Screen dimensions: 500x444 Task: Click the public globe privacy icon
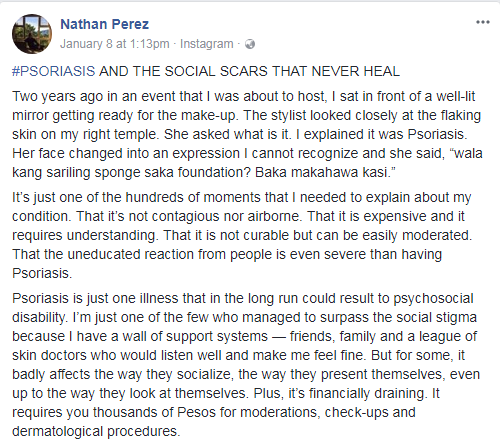pyautogui.click(x=250, y=44)
